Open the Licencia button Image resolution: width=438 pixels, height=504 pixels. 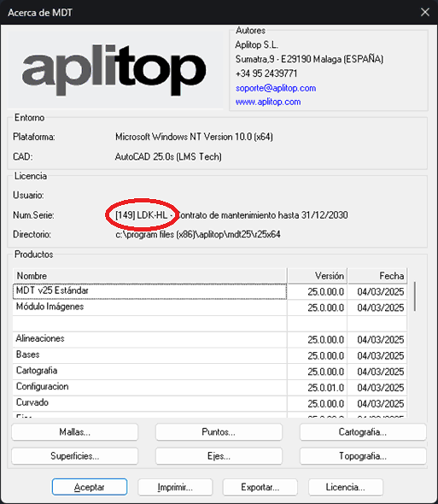pyautogui.click(x=346, y=487)
